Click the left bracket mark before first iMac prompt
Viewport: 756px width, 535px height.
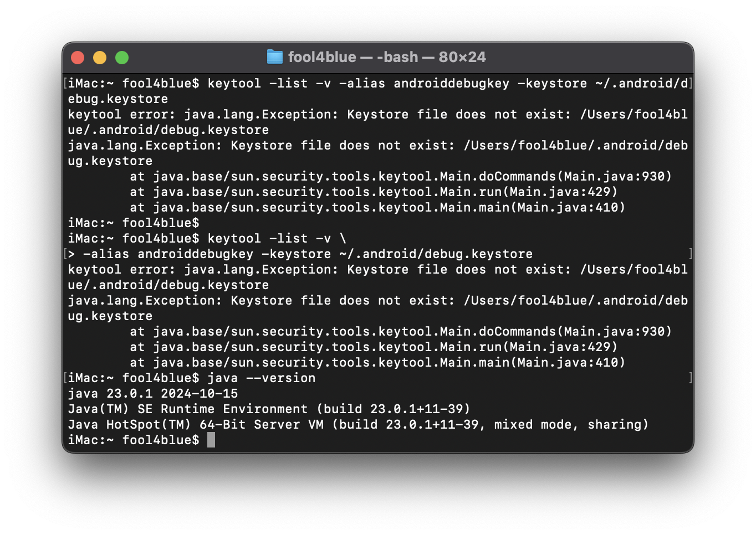pyautogui.click(x=65, y=83)
